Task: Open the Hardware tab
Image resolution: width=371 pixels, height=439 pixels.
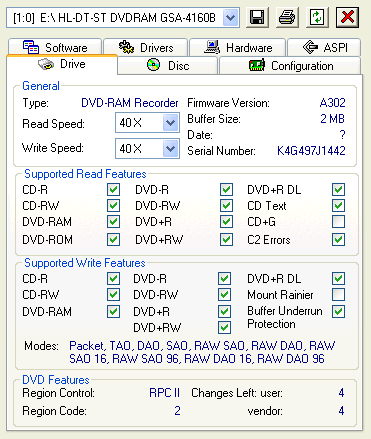Action: tap(238, 47)
